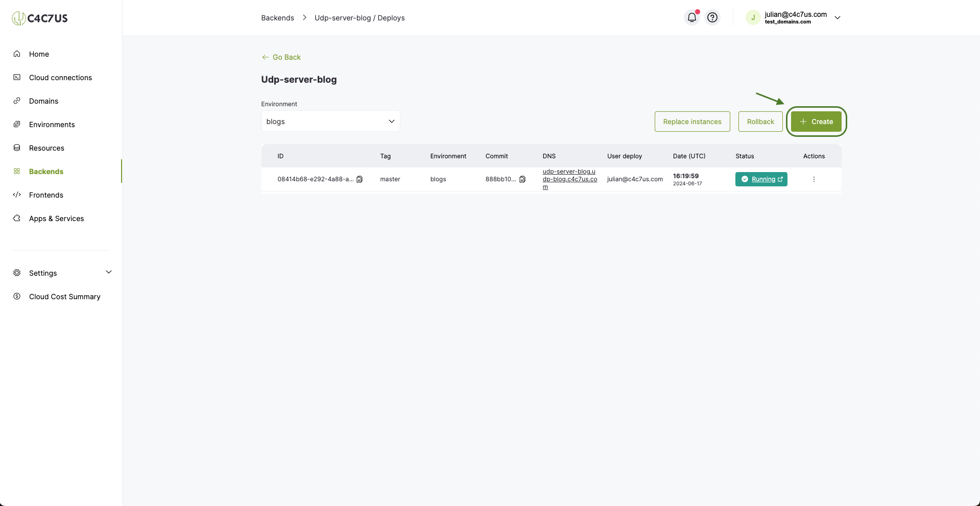Open the notifications bell icon
Screen dimensions: 980x506
coord(691,17)
